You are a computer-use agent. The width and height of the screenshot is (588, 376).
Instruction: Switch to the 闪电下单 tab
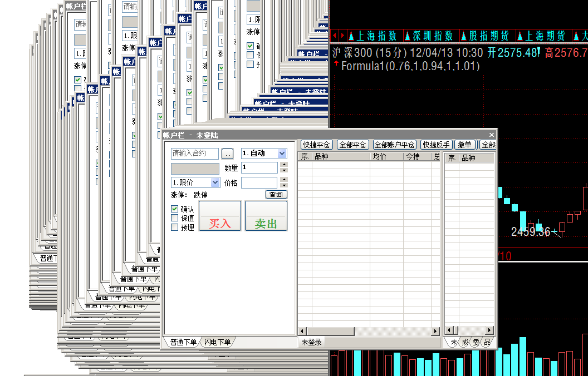tap(217, 342)
